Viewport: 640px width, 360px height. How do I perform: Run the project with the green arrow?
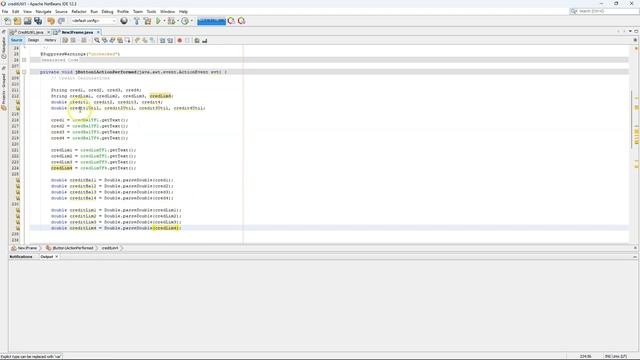158,21
